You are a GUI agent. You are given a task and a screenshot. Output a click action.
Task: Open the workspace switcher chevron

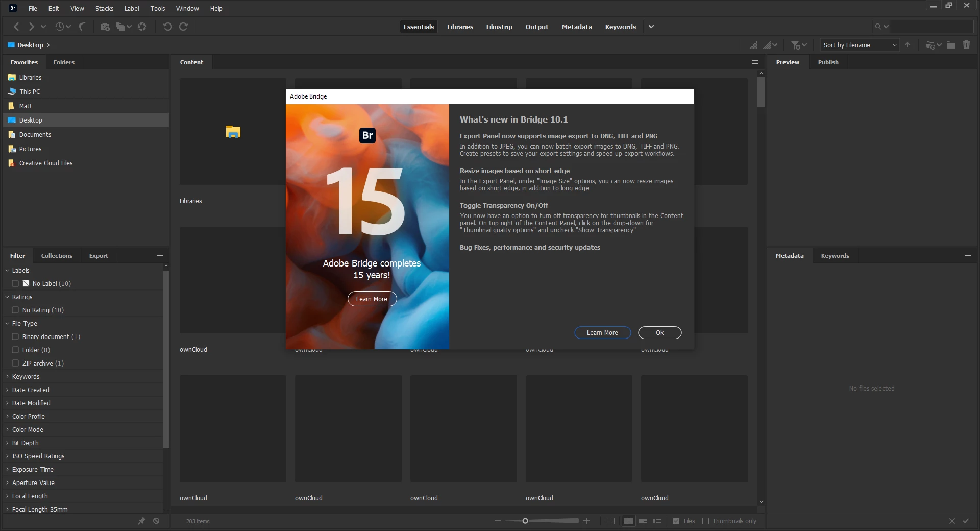(651, 27)
